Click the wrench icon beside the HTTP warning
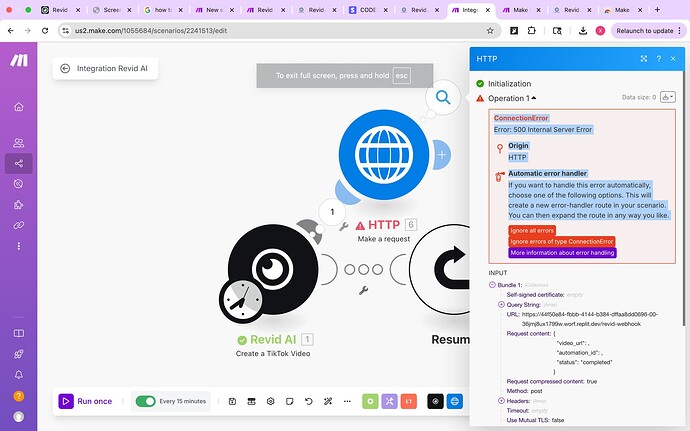This screenshot has height=431, width=690. tap(344, 226)
